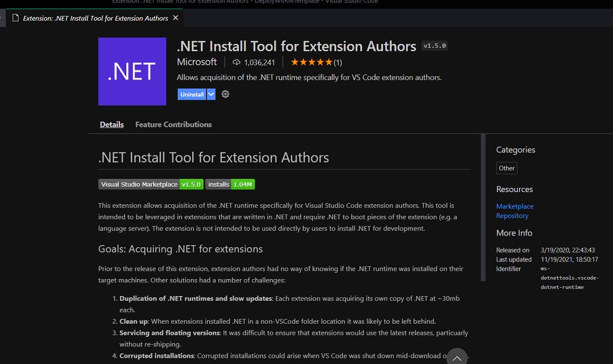
Task: Click the cloud download count icon
Action: click(x=236, y=62)
